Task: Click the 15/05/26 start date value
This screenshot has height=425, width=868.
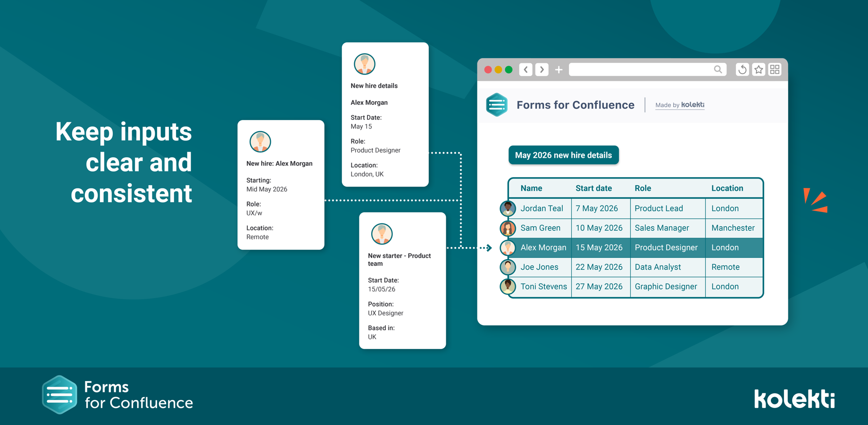Action: 381,289
